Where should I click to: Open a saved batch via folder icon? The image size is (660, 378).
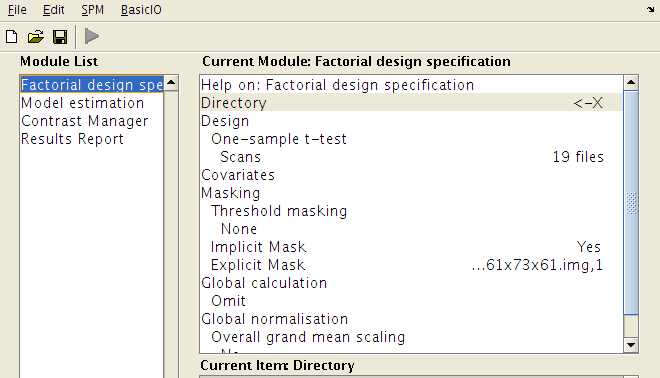36,37
